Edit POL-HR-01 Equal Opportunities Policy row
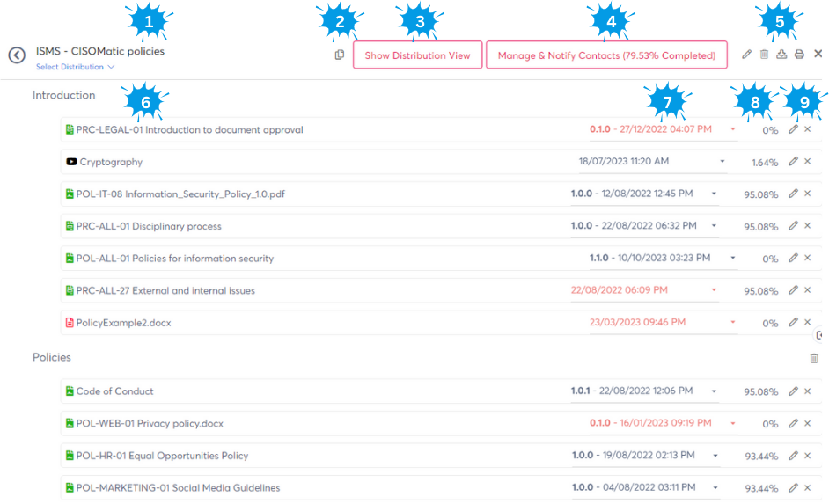This screenshot has height=504, width=829. [793, 456]
